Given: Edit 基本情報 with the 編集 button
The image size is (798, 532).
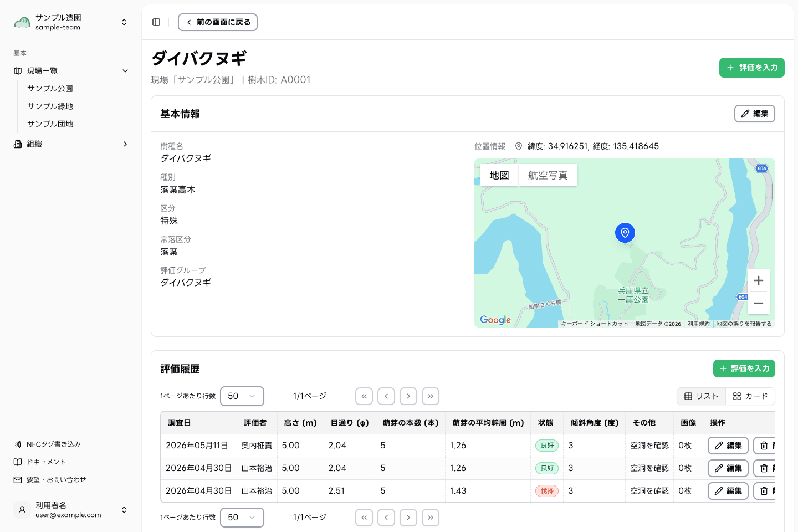Looking at the screenshot, I should (x=754, y=114).
